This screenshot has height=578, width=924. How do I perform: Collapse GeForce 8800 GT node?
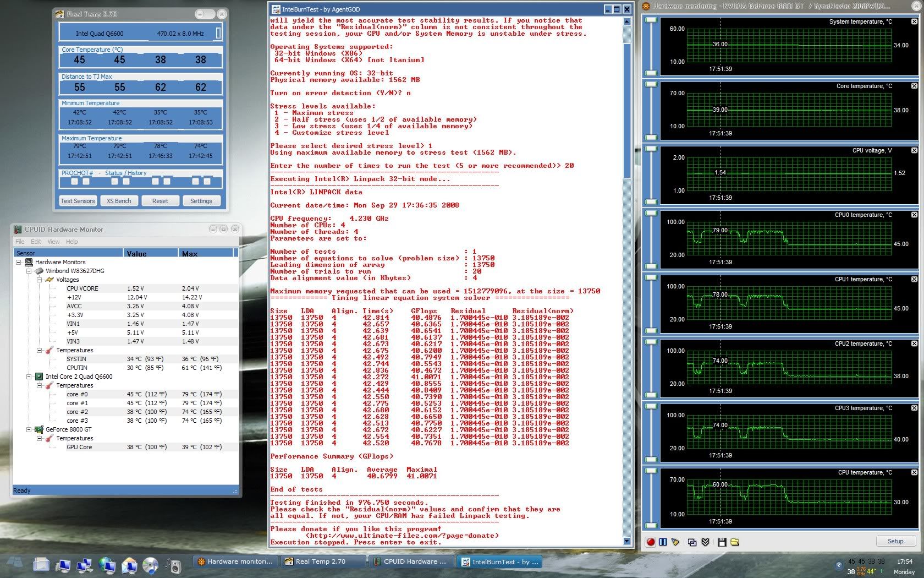pos(29,430)
